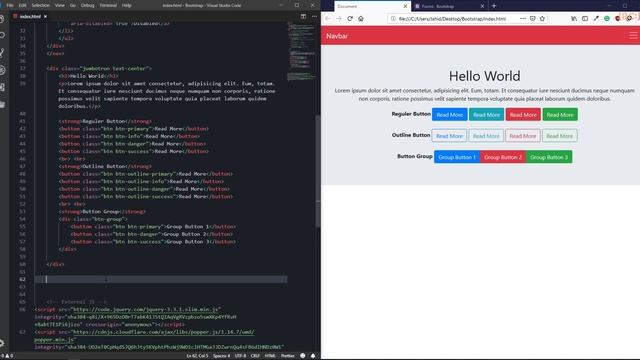Open a new Firefox tab
The image size is (640, 360).
click(x=493, y=6)
